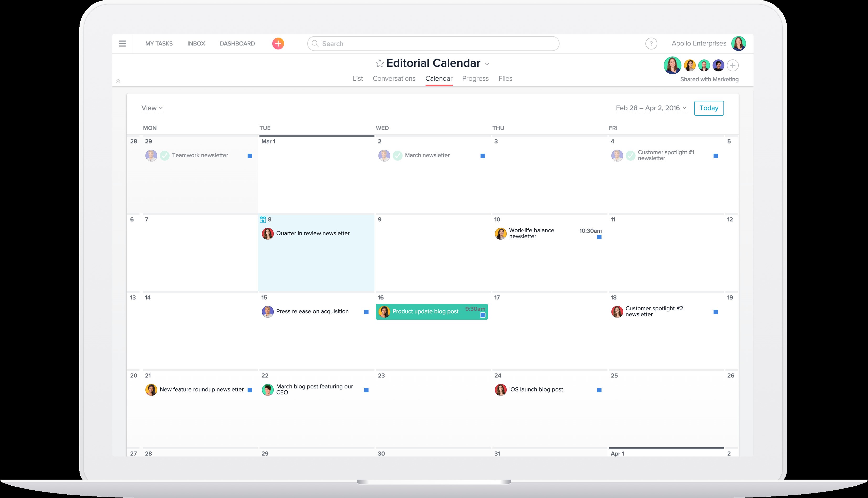Switch to the Progress tab
This screenshot has height=498, width=868.
pos(475,78)
